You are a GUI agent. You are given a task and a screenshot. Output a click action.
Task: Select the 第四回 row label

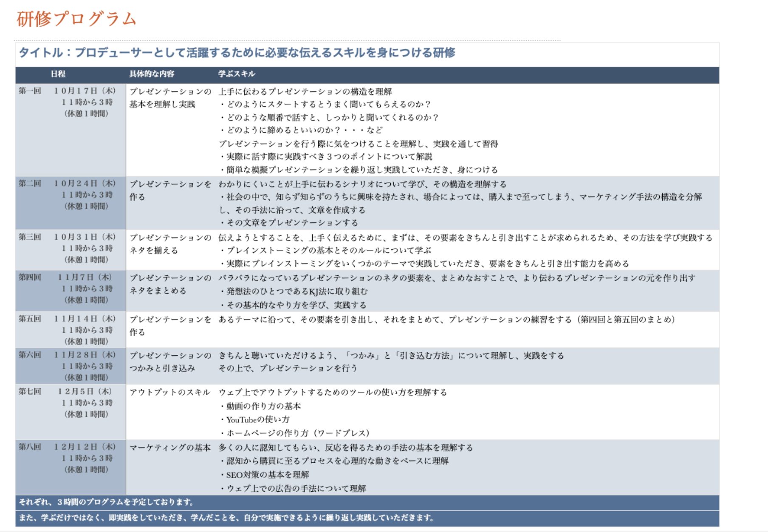(x=30, y=277)
